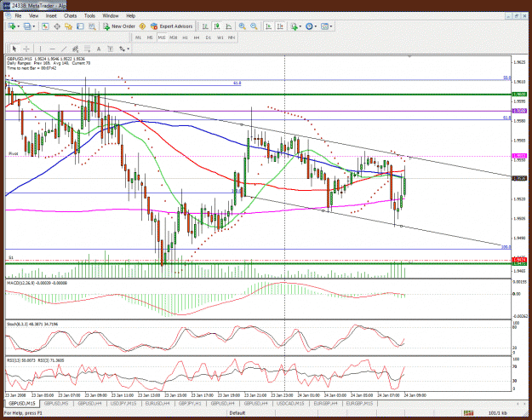Open the Help menu
Image resolution: width=532 pixels, height=420 pixels.
click(x=130, y=15)
